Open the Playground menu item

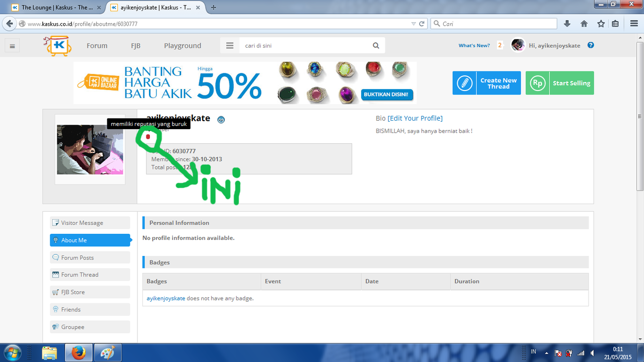point(183,46)
